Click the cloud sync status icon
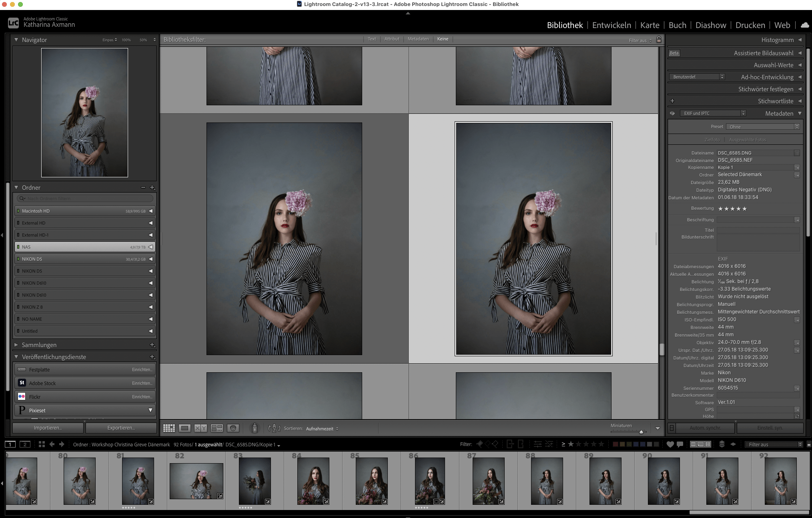Viewport: 812px width, 518px height. (804, 25)
